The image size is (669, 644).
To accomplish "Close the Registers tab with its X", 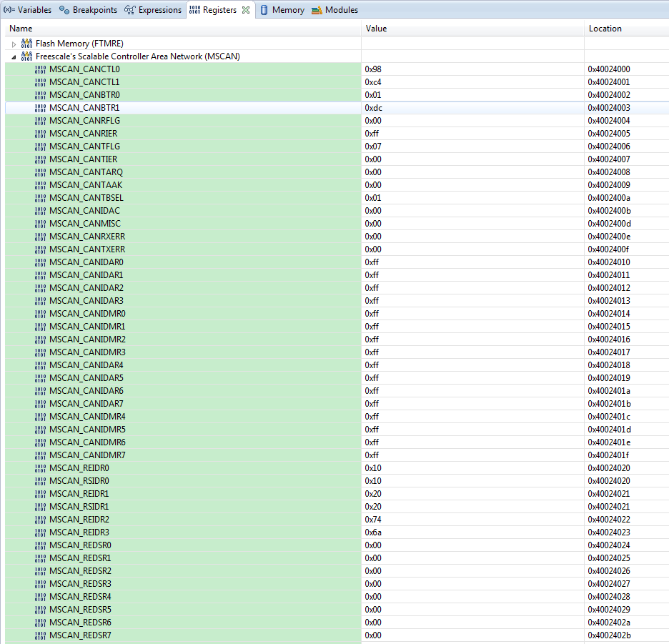I will pyautogui.click(x=246, y=10).
